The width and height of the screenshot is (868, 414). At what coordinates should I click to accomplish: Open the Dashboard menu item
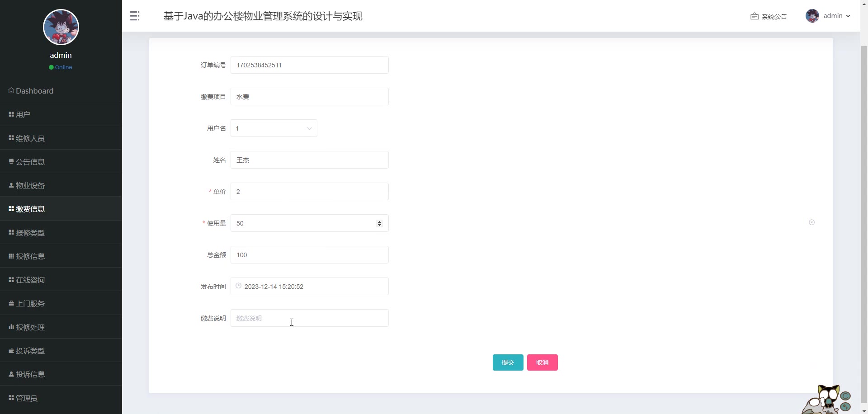(61, 90)
